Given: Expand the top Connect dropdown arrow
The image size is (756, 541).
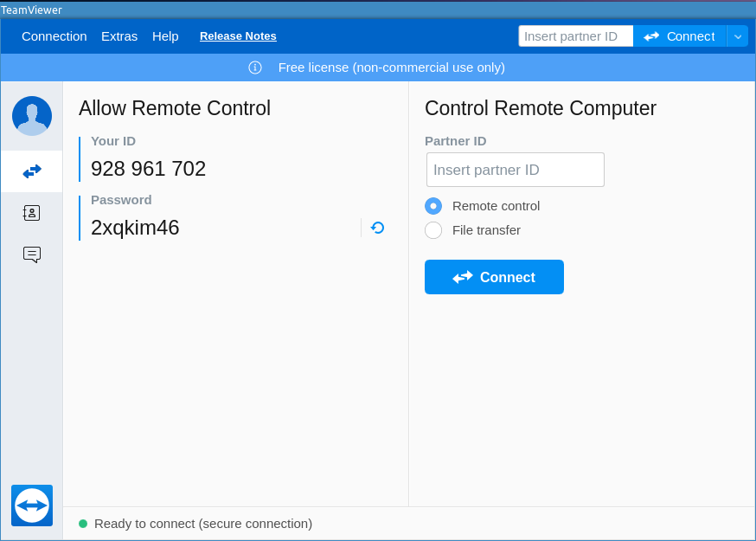Looking at the screenshot, I should tap(738, 36).
